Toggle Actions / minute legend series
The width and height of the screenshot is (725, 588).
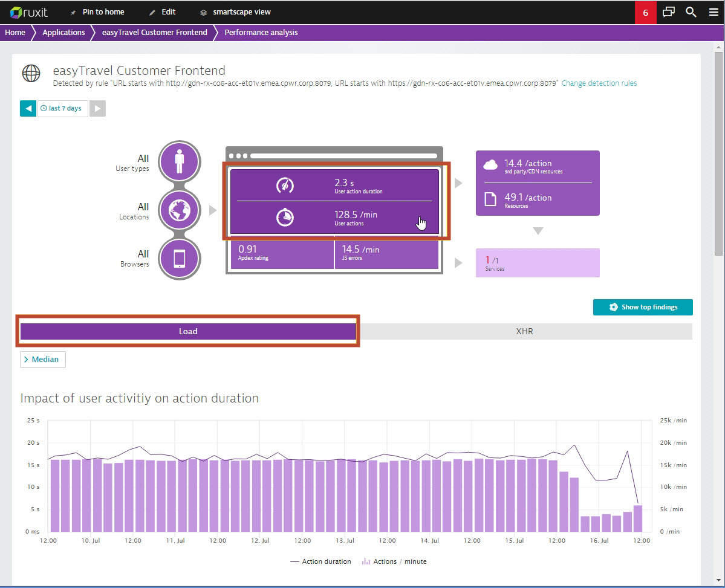pos(394,561)
